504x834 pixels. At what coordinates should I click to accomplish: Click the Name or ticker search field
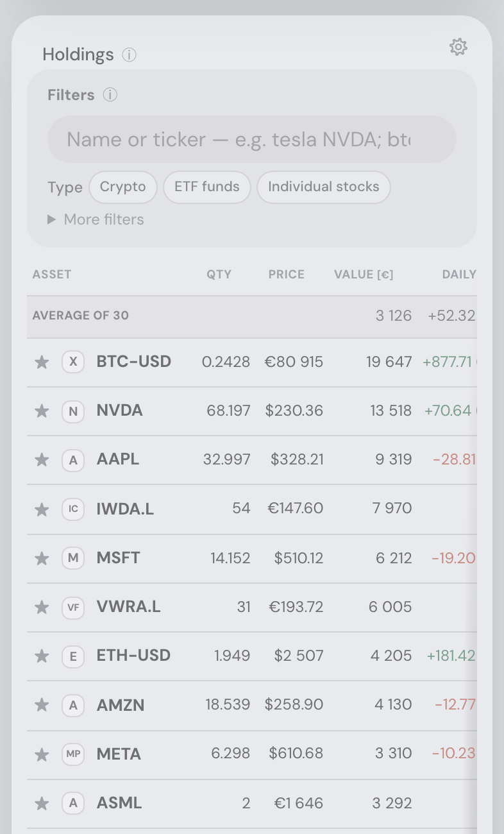pyautogui.click(x=252, y=139)
